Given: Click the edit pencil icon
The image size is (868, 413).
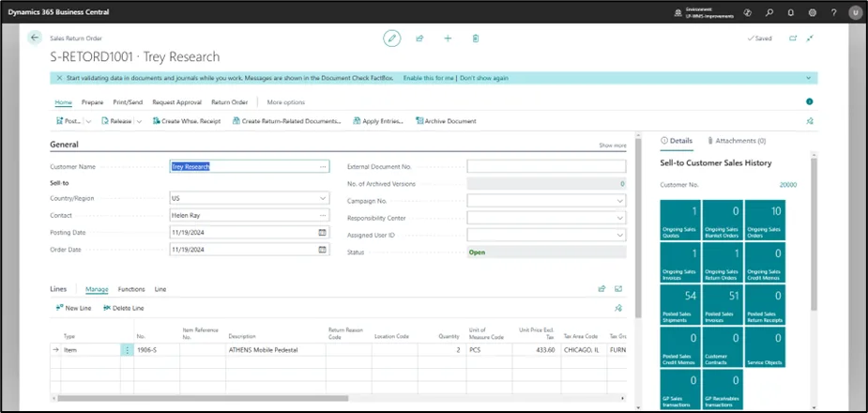Looking at the screenshot, I should 392,38.
